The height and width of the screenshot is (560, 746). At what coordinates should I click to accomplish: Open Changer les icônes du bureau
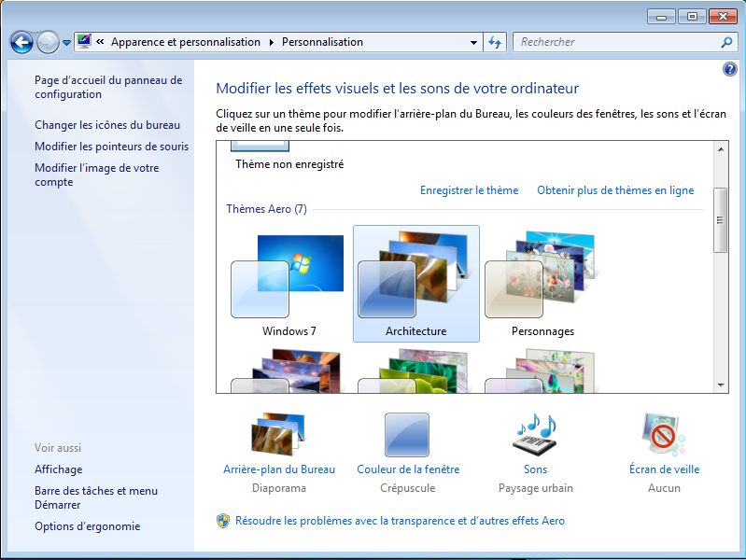click(x=107, y=125)
